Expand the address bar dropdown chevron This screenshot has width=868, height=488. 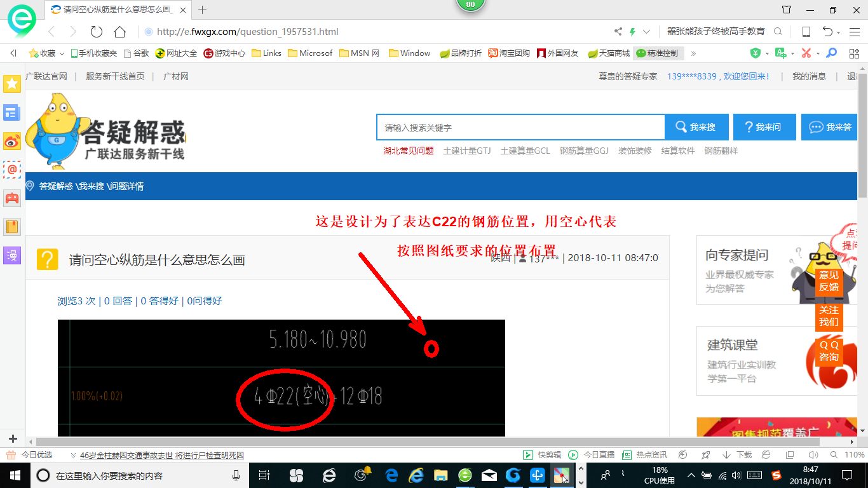tap(647, 32)
